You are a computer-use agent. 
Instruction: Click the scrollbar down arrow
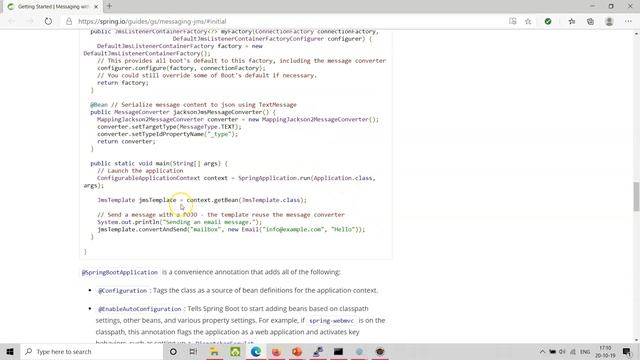[x=636, y=340]
